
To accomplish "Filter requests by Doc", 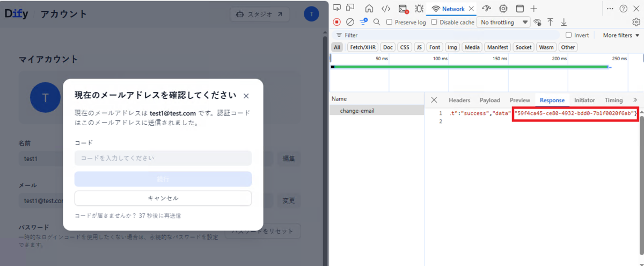I will [388, 47].
